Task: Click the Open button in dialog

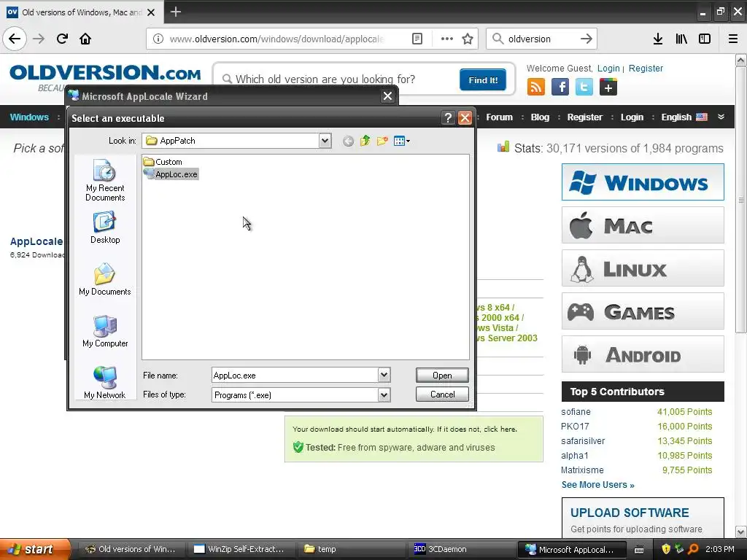Action: [442, 376]
